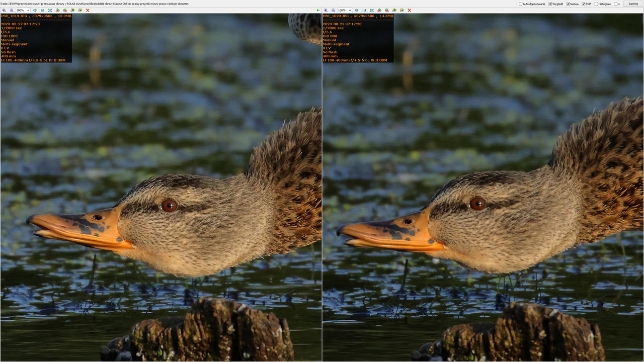Click the right panel 1/2000 sec text

(333, 28)
